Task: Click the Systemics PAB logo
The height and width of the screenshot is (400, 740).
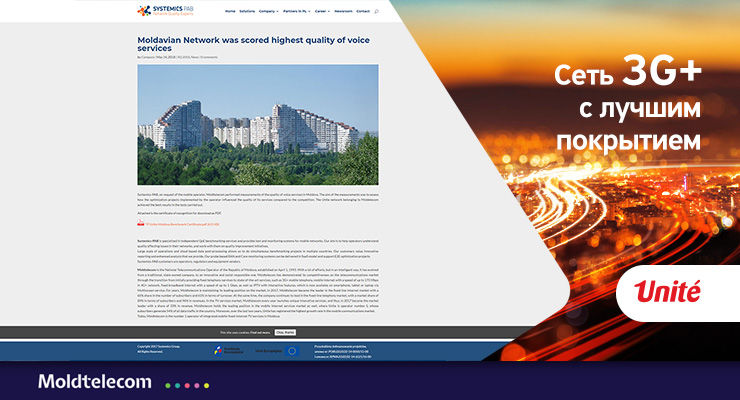Action: coord(166,10)
